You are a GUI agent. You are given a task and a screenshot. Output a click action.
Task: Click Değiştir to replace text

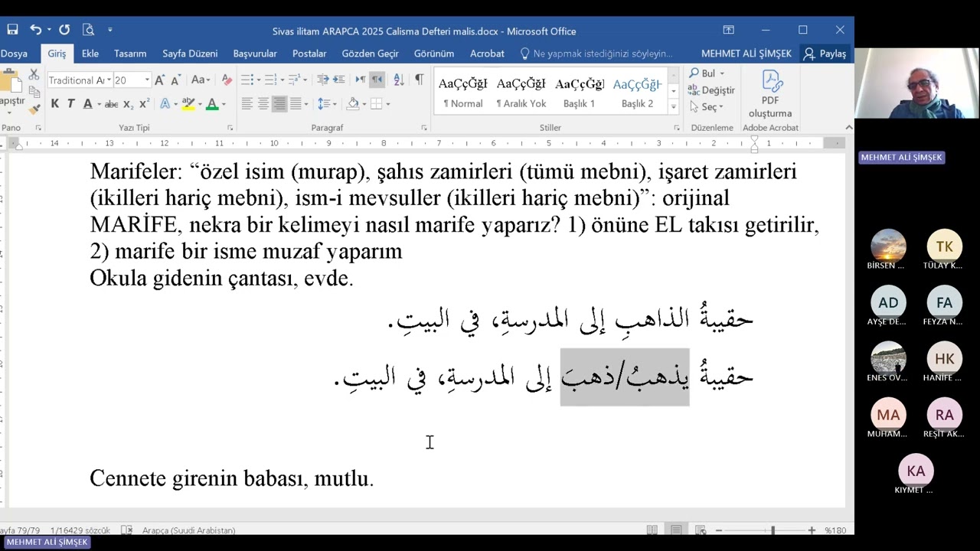coord(711,90)
